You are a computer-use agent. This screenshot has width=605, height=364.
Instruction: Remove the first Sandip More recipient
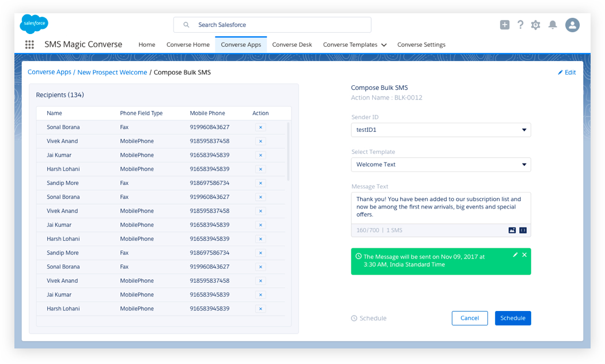point(260,183)
